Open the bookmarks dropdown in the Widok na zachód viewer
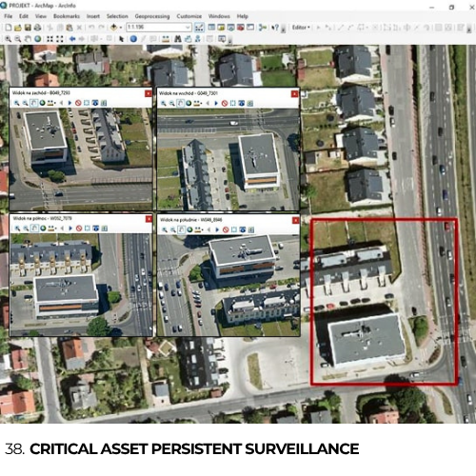 click(x=51, y=103)
